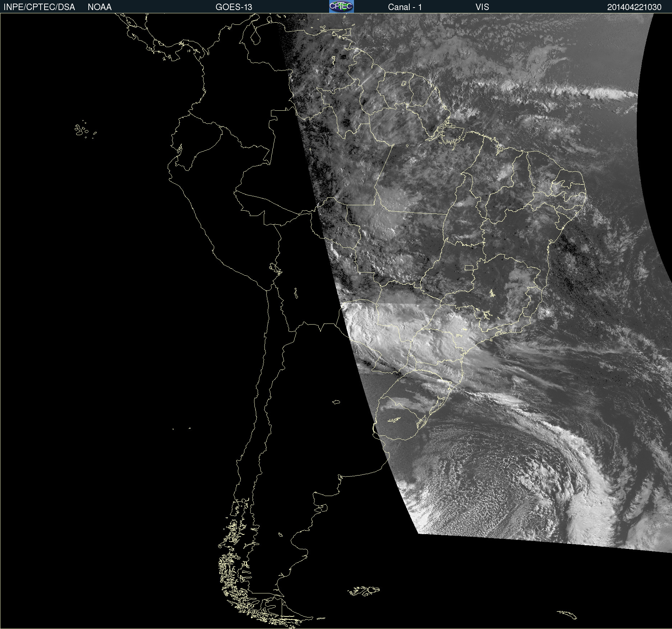Click the 201404221030 timestamp
672x629 pixels.
pyautogui.click(x=634, y=7)
